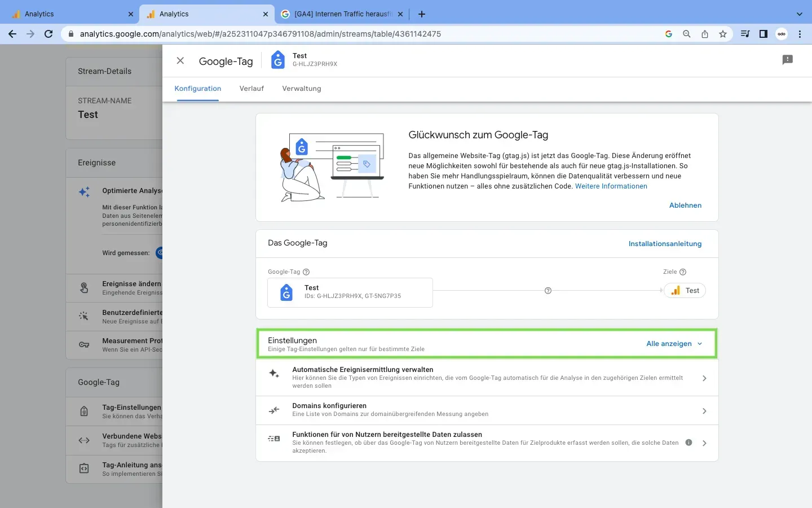Open Funktionen für von Nutzern bereitgestellte Daten
This screenshot has width=812, height=508.
[487, 443]
